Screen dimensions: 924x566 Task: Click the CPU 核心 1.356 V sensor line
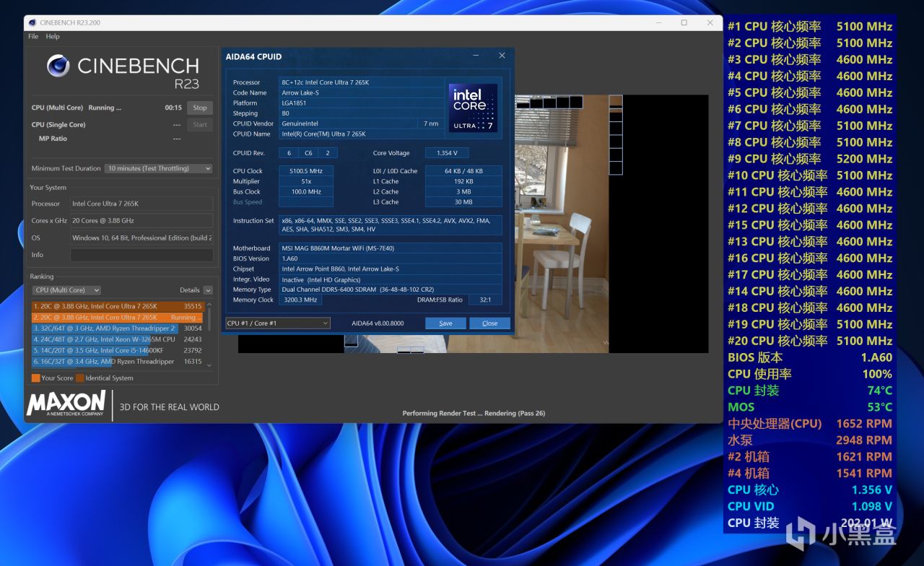[x=810, y=489]
